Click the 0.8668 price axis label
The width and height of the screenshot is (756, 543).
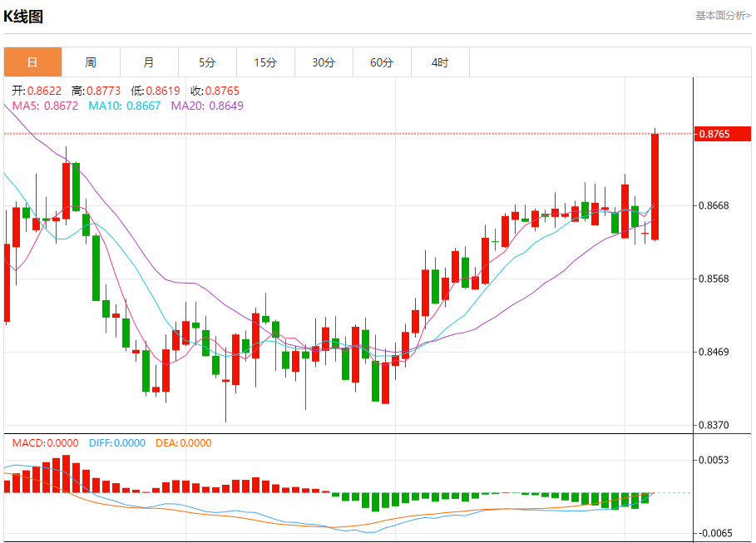pyautogui.click(x=714, y=206)
